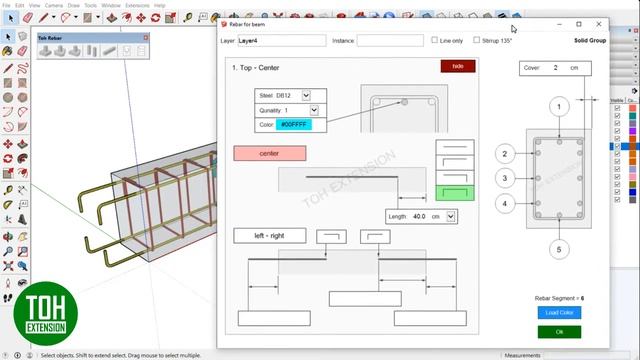Enable the Stirrup 135° checkbox

[476, 40]
